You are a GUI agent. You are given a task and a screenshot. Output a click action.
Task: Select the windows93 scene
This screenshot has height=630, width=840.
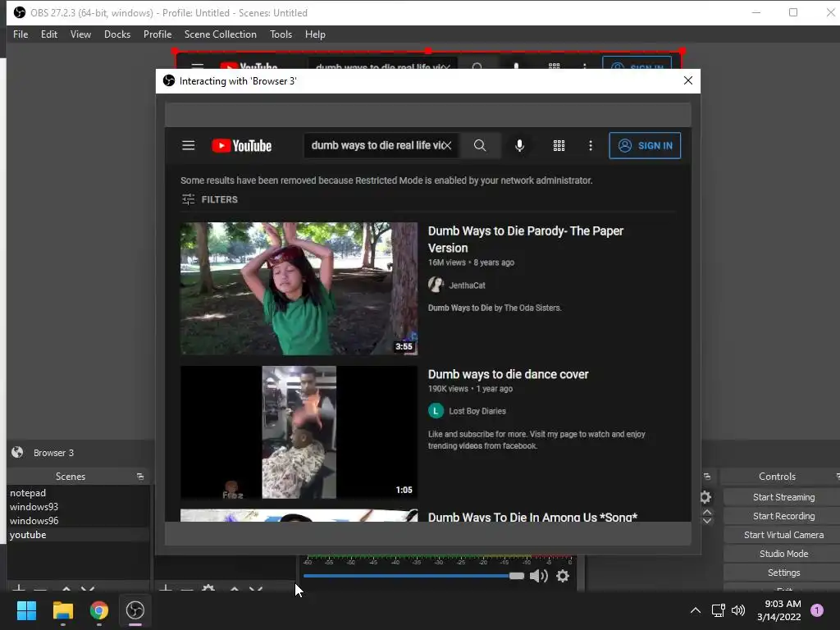tap(78, 507)
